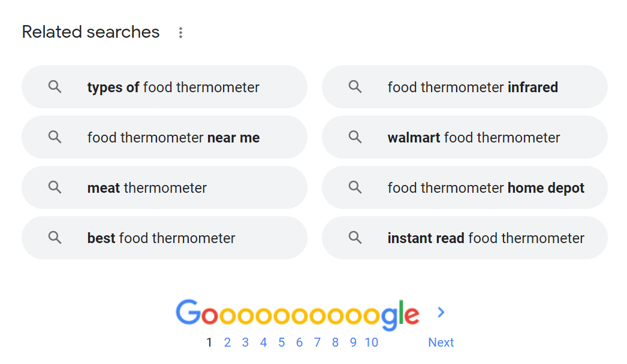This screenshot has height=364, width=627.
Task: Select "food thermometer home depot" suggestion
Action: click(x=486, y=188)
